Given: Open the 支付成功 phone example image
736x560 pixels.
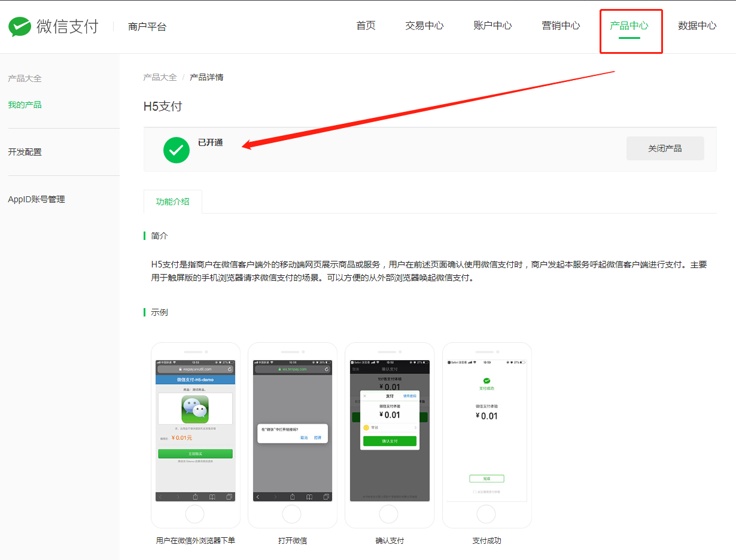Looking at the screenshot, I should pyautogui.click(x=486, y=435).
